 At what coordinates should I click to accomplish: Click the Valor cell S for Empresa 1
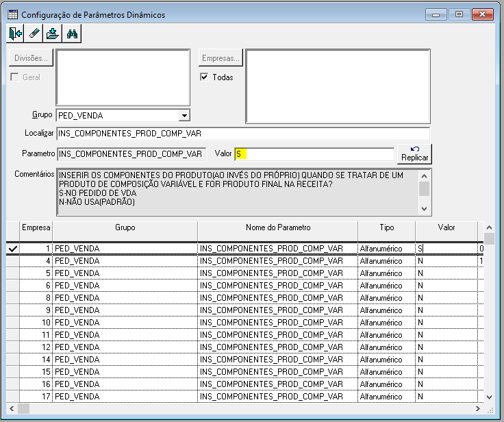click(x=446, y=249)
